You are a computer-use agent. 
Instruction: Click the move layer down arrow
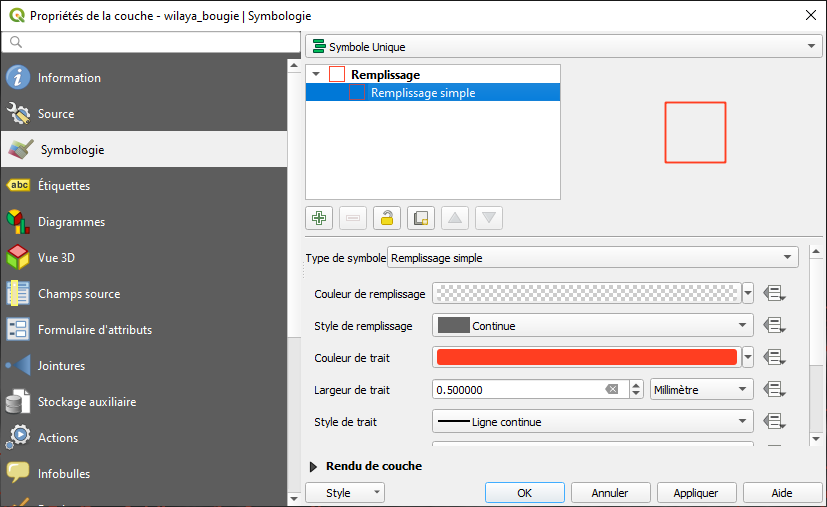[x=489, y=218]
